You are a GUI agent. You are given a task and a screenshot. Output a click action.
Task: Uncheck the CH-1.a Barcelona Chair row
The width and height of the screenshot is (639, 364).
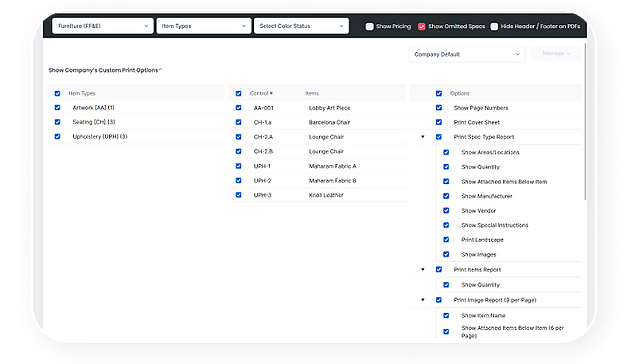pos(238,122)
